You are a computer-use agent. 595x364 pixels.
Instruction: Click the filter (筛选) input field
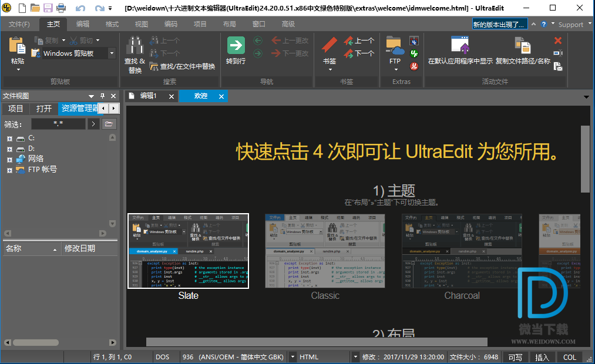tap(58, 124)
